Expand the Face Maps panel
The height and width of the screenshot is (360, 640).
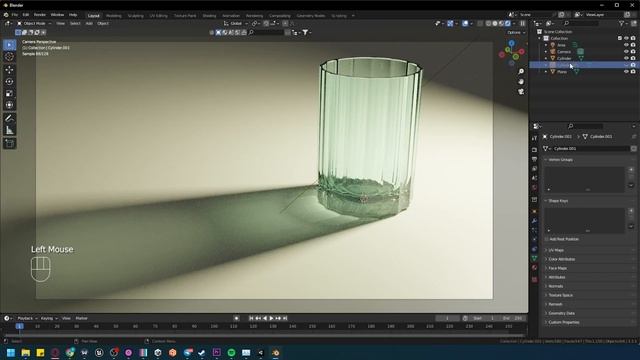click(546, 268)
